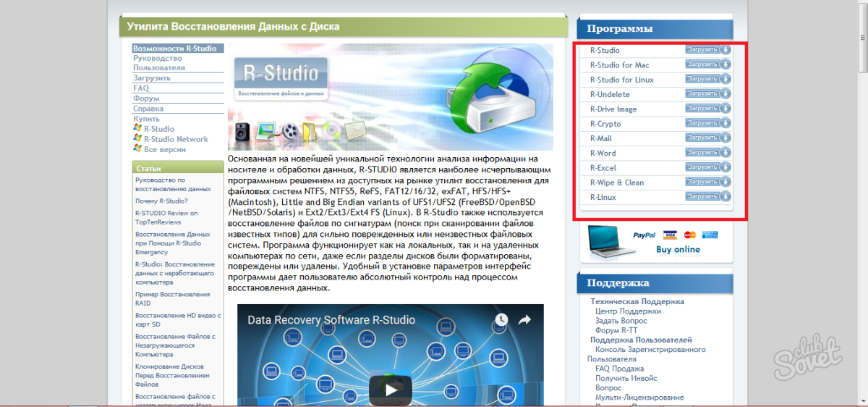The height and width of the screenshot is (407, 868).
Task: Open the Мульти-Лицензирование link
Action: tap(639, 397)
